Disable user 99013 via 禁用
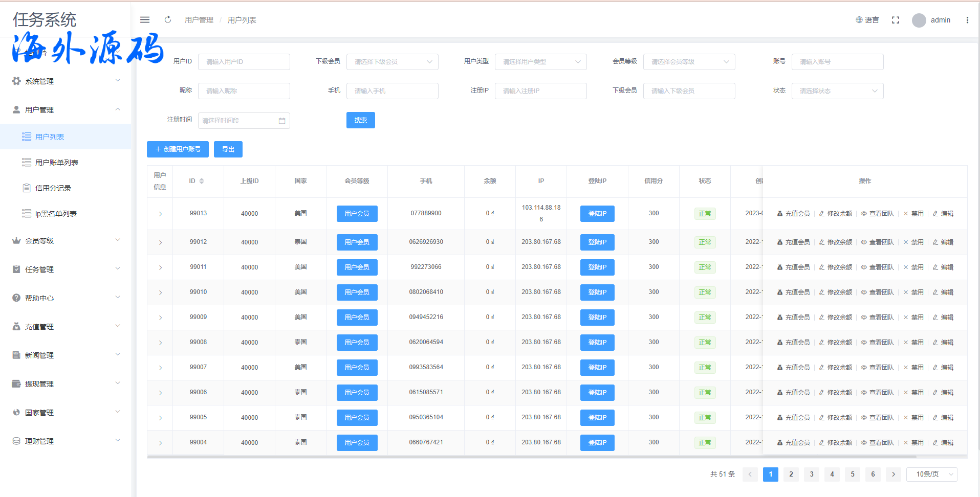This screenshot has width=980, height=497. pos(913,214)
